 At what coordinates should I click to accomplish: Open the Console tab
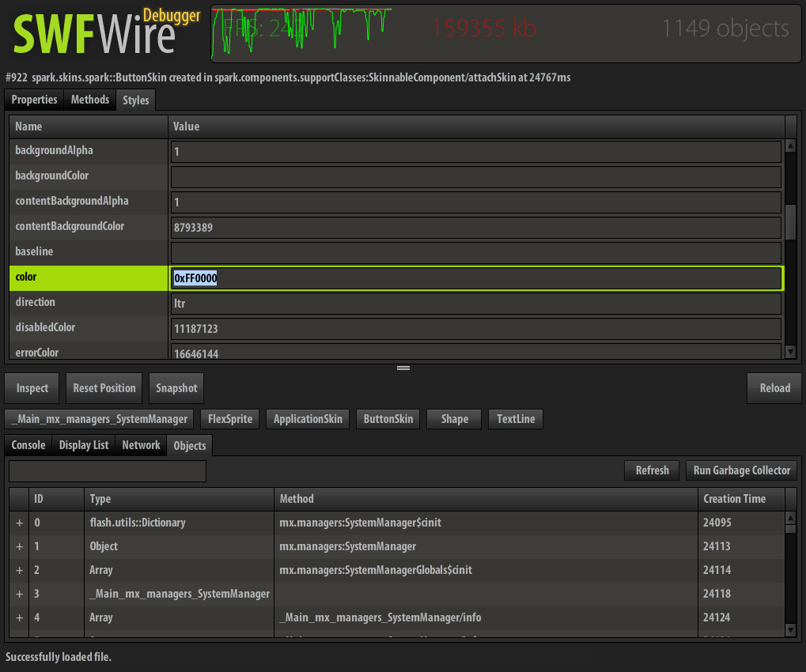tap(28, 445)
